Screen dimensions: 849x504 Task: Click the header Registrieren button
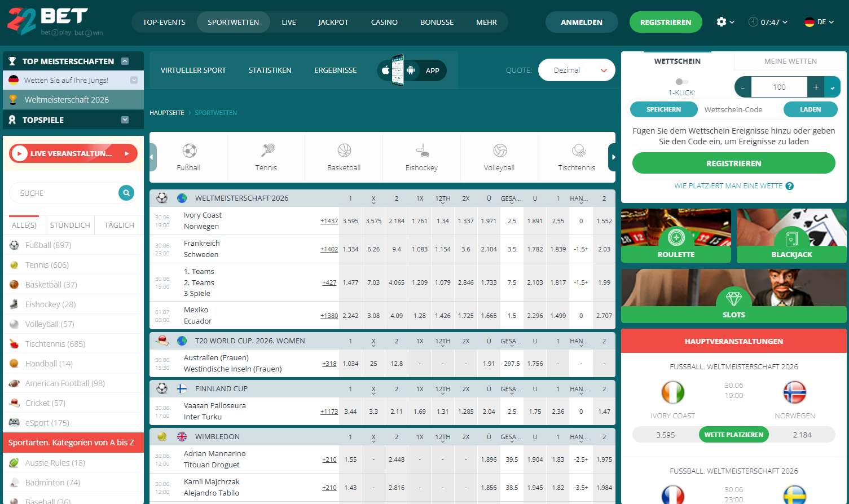click(666, 22)
